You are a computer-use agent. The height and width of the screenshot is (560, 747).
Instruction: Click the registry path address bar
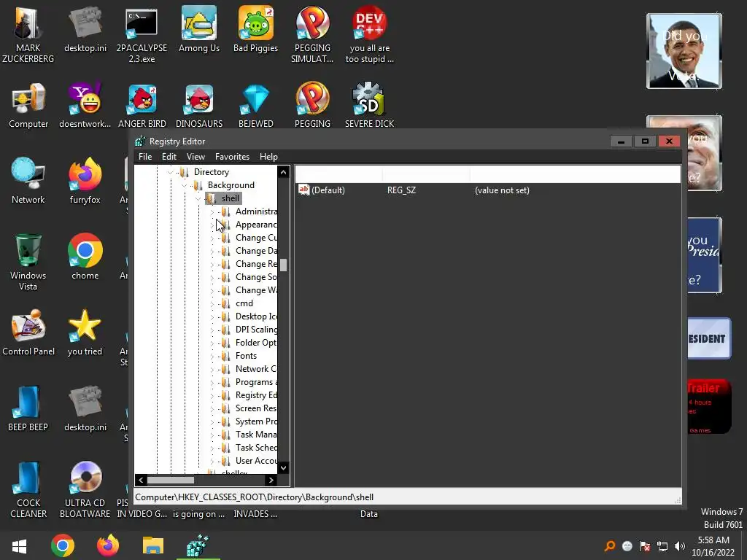[x=407, y=497]
